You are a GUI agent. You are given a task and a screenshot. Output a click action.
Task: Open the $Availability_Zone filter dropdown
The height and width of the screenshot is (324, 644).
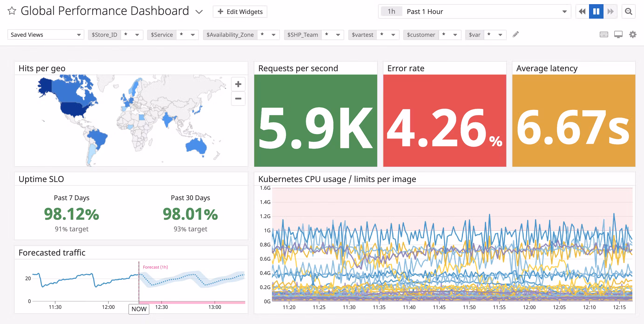click(x=274, y=35)
